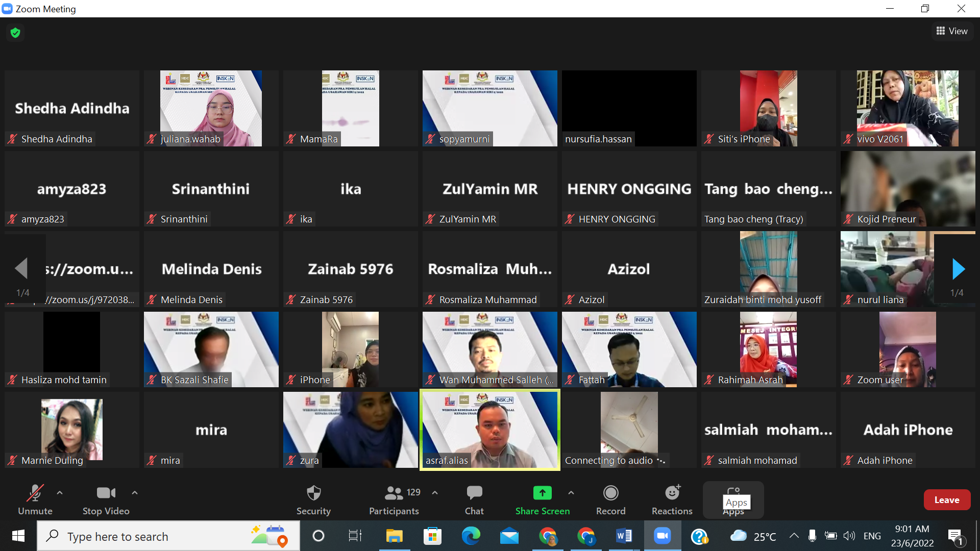The image size is (980, 551).
Task: Go to previous gallery page arrow
Action: click(x=21, y=268)
